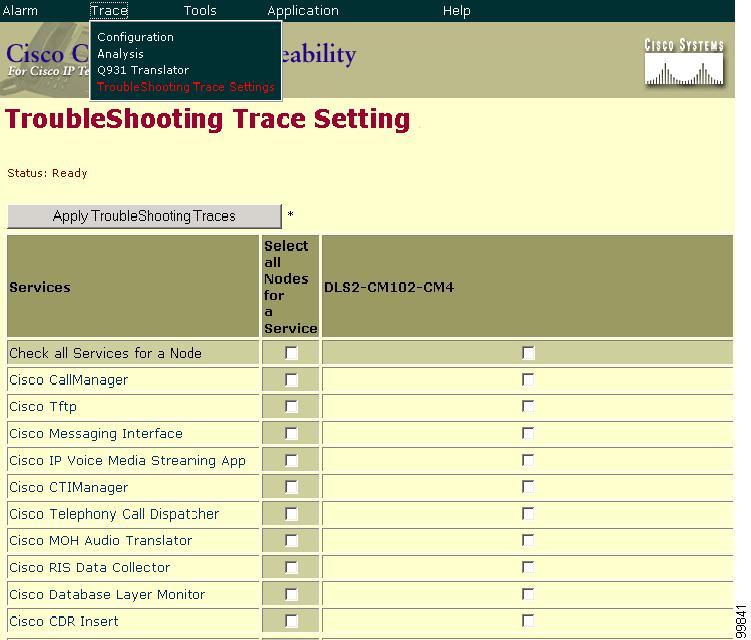Click the Cisco Messaging Interface label
The width and height of the screenshot is (751, 640).
pos(96,434)
